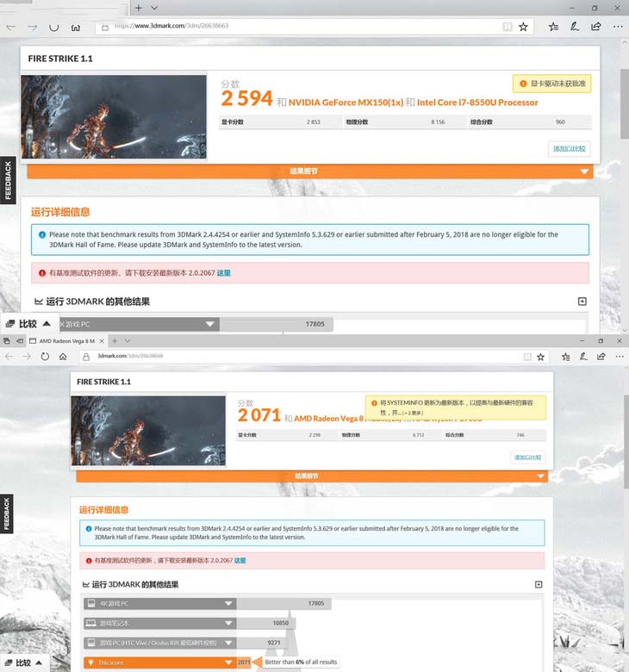The image size is (629, 672).
Task: Go home in bottom browser window
Action: [63, 357]
